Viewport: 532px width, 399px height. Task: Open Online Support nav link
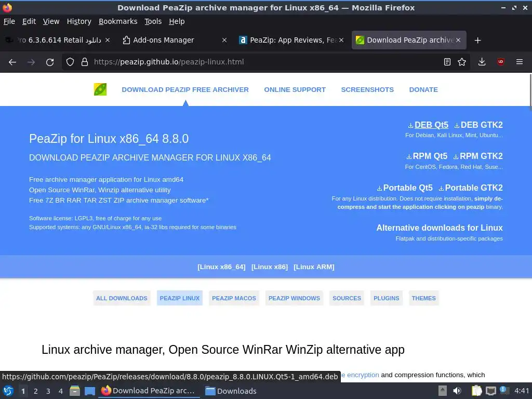295,89
